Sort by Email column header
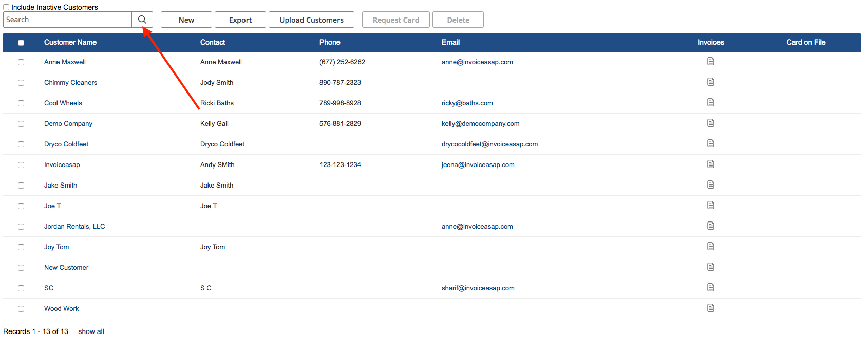Screen dimensions: 868x351 [x=450, y=42]
